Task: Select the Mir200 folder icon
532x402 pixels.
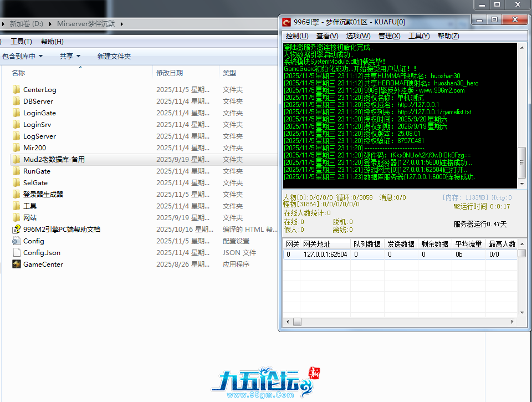Action: [x=17, y=147]
